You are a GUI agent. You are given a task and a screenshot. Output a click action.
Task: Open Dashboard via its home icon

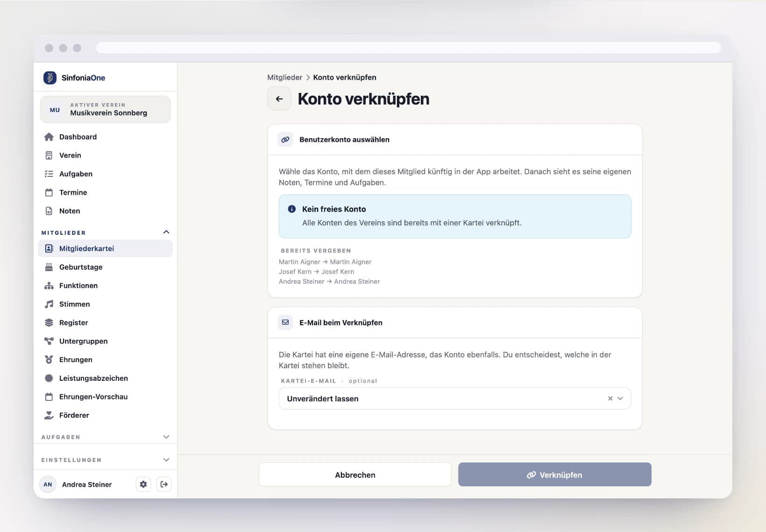pyautogui.click(x=49, y=137)
